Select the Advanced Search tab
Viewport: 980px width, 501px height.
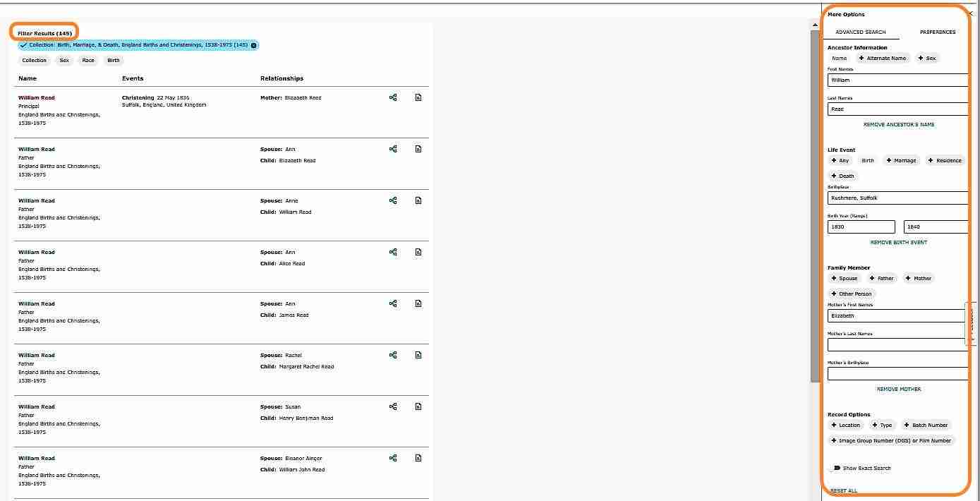tap(860, 32)
